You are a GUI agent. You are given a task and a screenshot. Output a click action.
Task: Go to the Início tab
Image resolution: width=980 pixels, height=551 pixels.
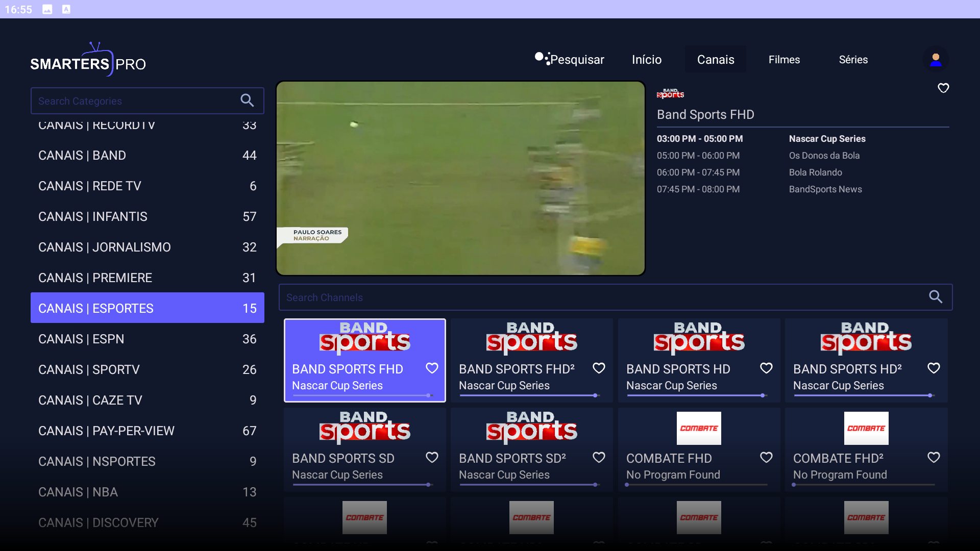click(x=646, y=60)
